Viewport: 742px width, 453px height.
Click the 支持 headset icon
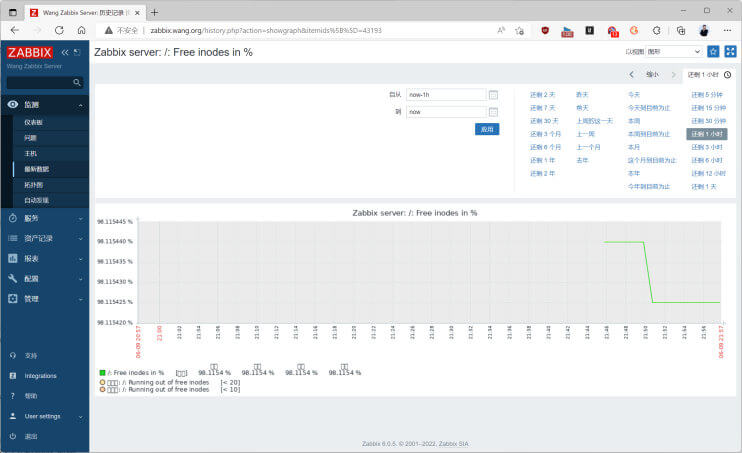(x=13, y=355)
